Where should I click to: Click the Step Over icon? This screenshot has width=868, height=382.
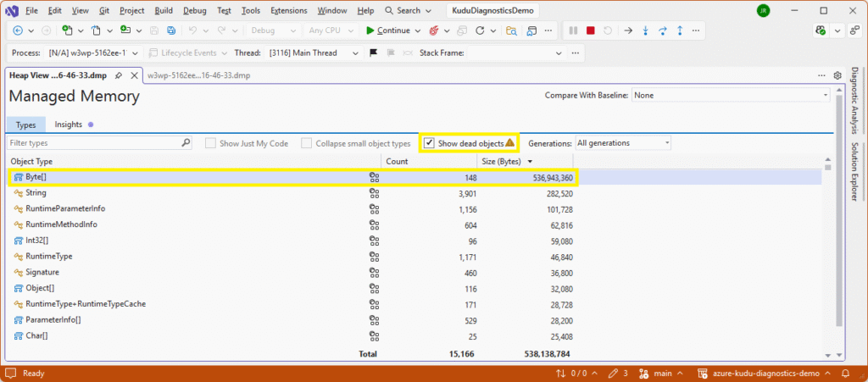[663, 31]
